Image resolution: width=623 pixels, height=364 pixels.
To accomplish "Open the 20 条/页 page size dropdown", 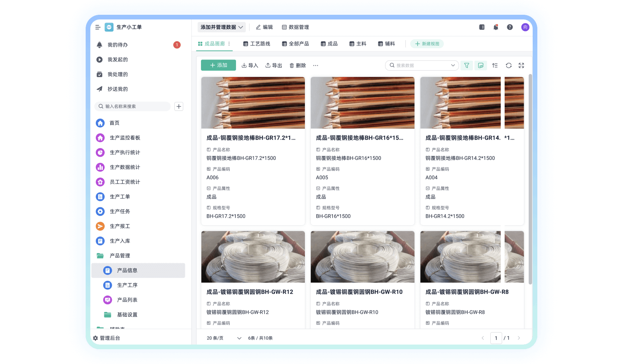I will pos(224,338).
